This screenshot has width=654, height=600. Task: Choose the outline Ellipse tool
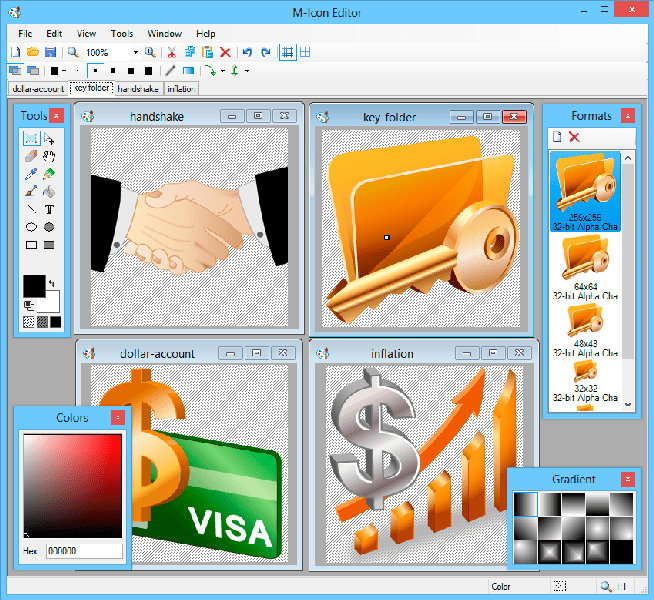click(x=31, y=227)
